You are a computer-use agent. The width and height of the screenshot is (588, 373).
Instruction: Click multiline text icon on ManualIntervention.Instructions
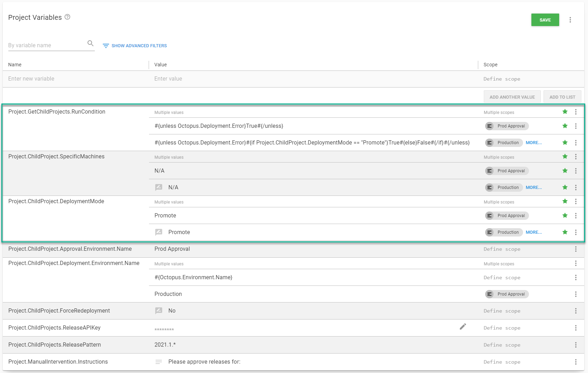click(159, 362)
